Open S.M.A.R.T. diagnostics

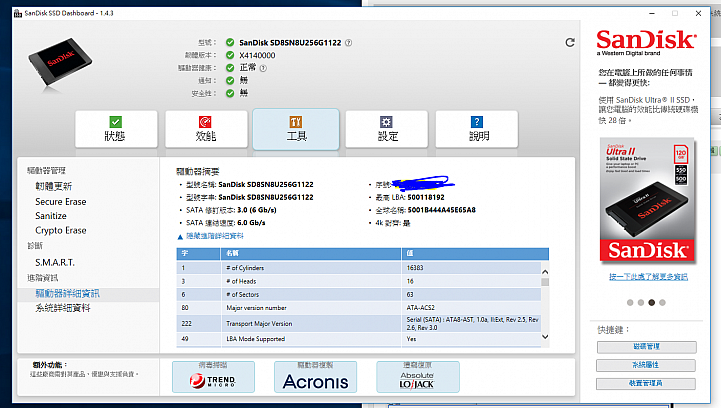click(x=55, y=263)
